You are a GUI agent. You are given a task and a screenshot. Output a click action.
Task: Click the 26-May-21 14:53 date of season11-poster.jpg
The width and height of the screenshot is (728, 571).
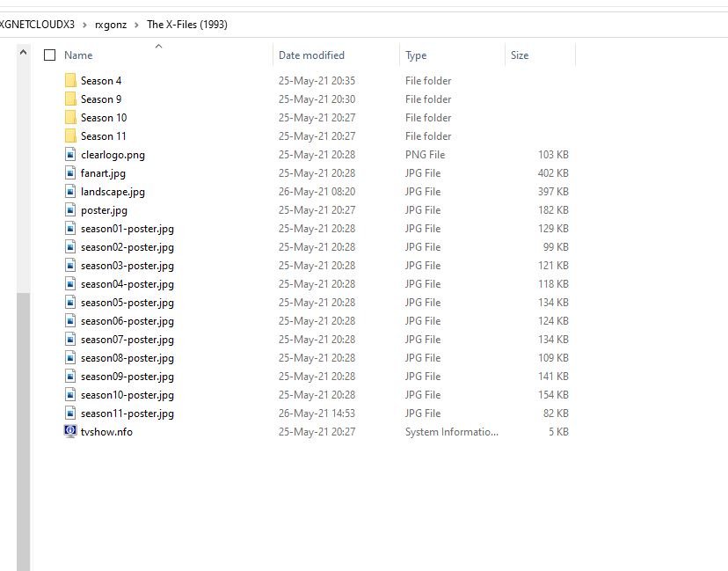pyautogui.click(x=317, y=413)
